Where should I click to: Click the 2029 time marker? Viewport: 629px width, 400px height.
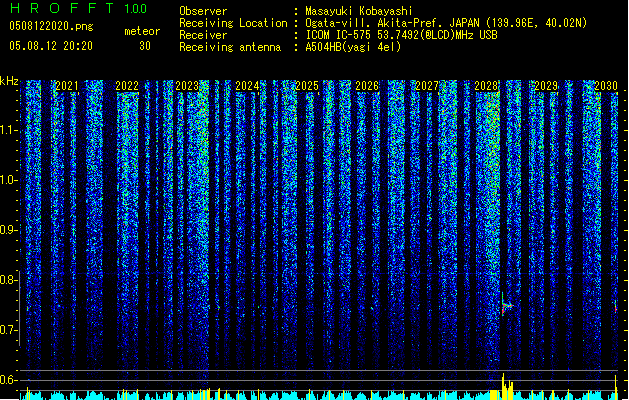tap(546, 86)
